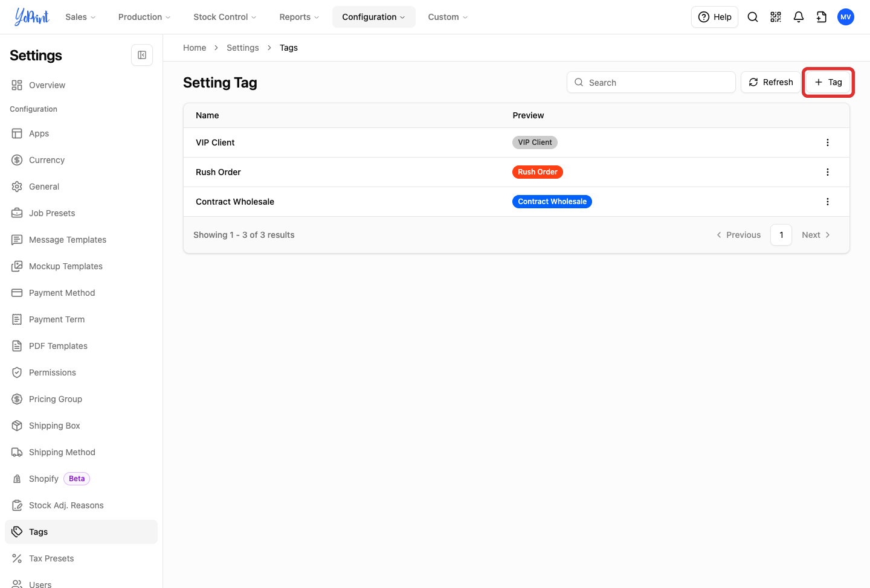Open global search magnifier icon in header
The image size is (870, 588).
tap(753, 17)
